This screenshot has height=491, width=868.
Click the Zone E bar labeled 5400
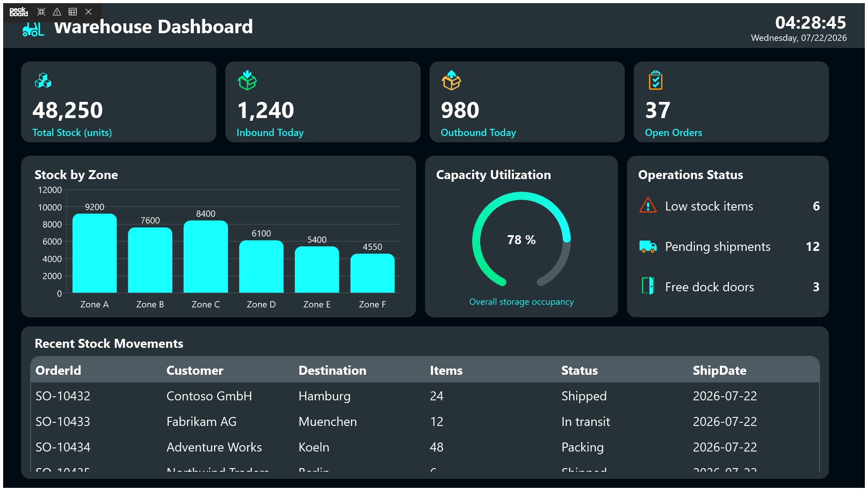click(317, 269)
